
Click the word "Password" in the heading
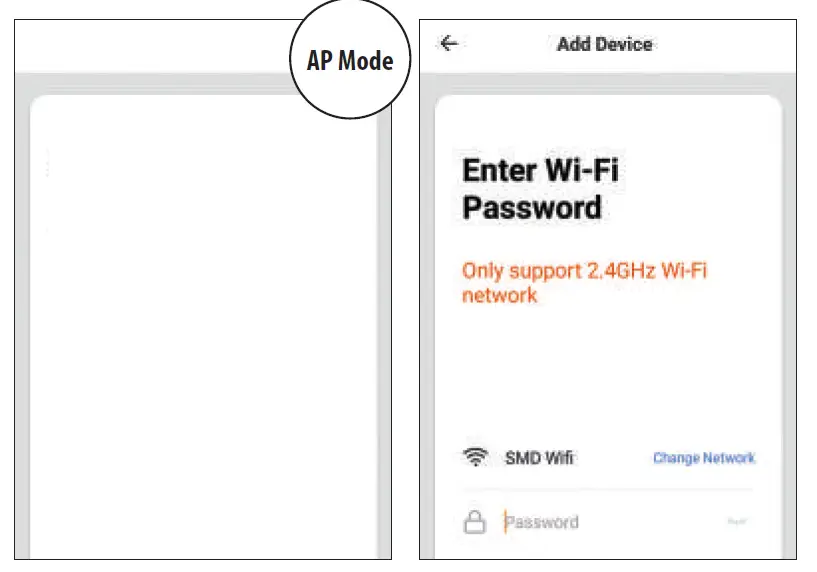(532, 208)
